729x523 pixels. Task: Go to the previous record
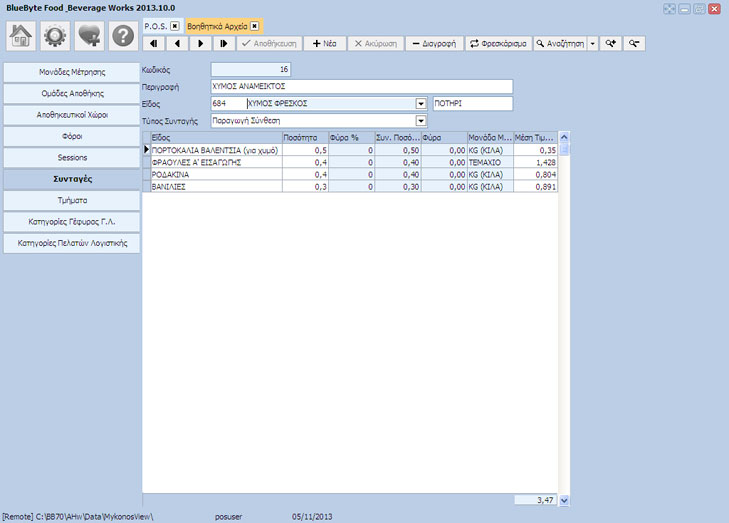[x=177, y=44]
